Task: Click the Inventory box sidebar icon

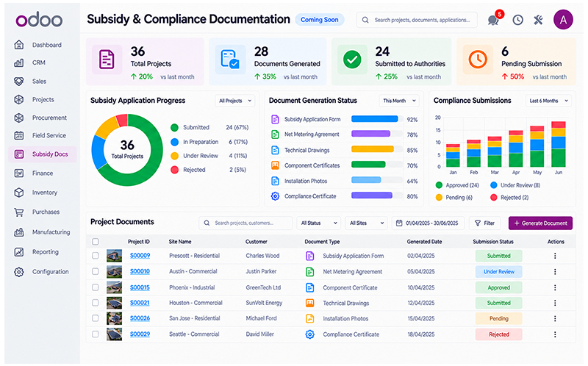Action: (x=19, y=193)
